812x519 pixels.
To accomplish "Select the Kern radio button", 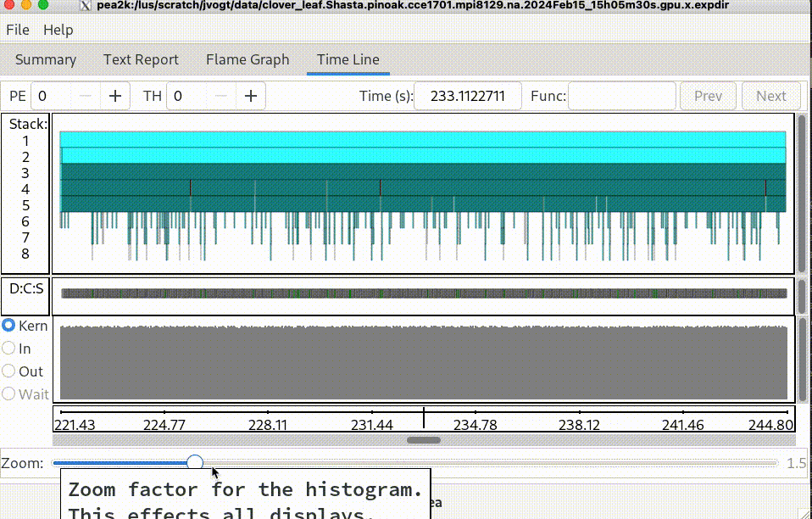I will click(9, 326).
